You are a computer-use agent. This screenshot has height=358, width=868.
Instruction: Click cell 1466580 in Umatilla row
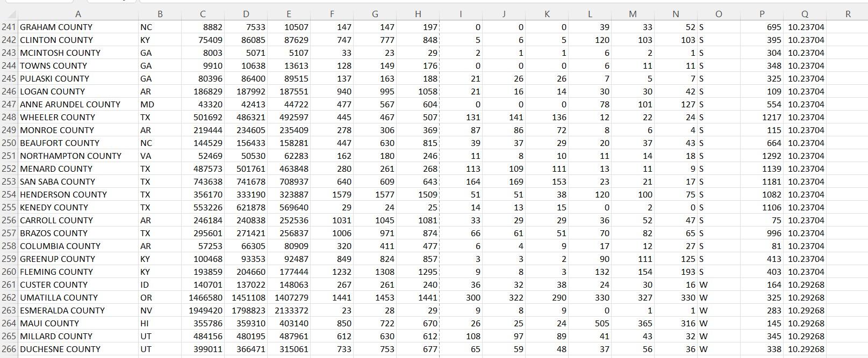pyautogui.click(x=203, y=297)
